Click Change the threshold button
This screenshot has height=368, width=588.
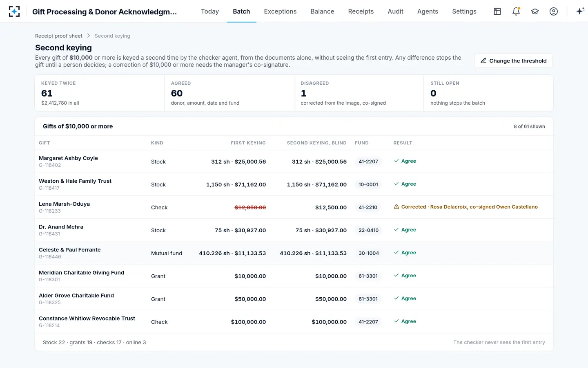513,61
